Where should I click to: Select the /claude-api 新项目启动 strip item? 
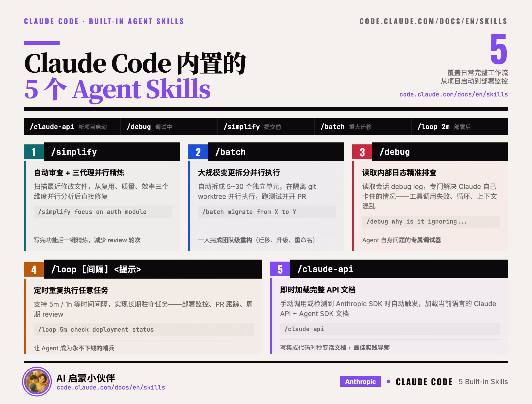click(x=72, y=127)
